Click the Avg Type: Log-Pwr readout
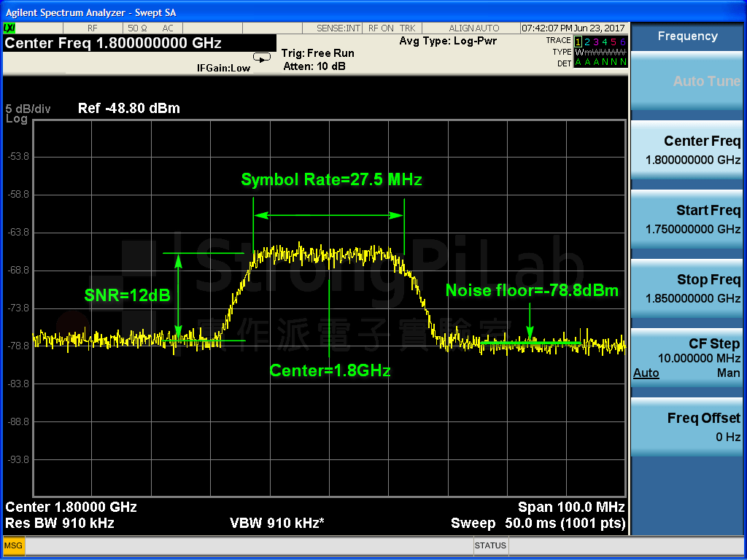This screenshot has height=560, width=747. (x=448, y=41)
